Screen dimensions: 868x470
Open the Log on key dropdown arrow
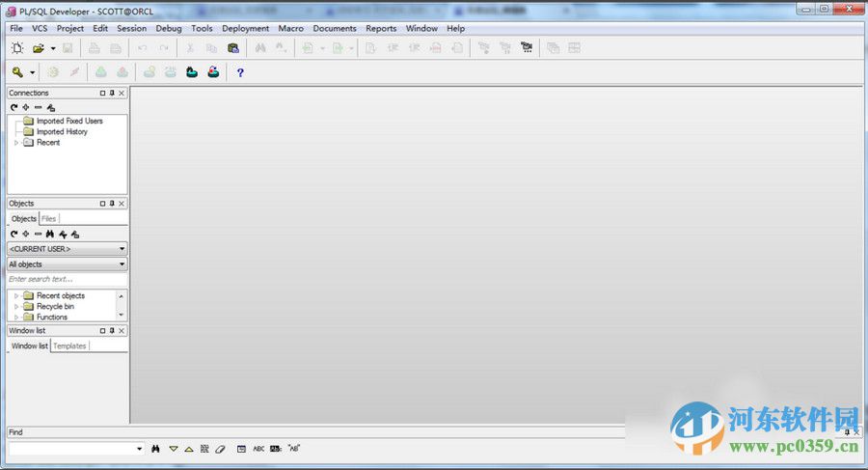[x=32, y=72]
